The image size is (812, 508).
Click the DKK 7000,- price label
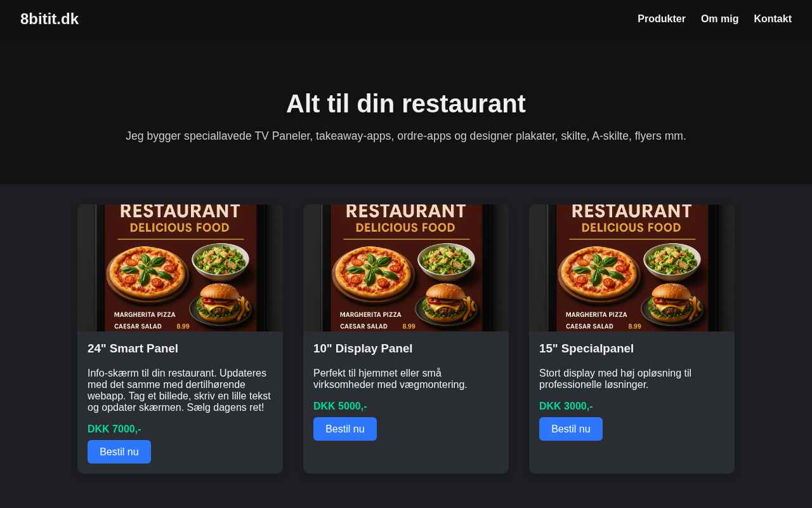(x=114, y=429)
